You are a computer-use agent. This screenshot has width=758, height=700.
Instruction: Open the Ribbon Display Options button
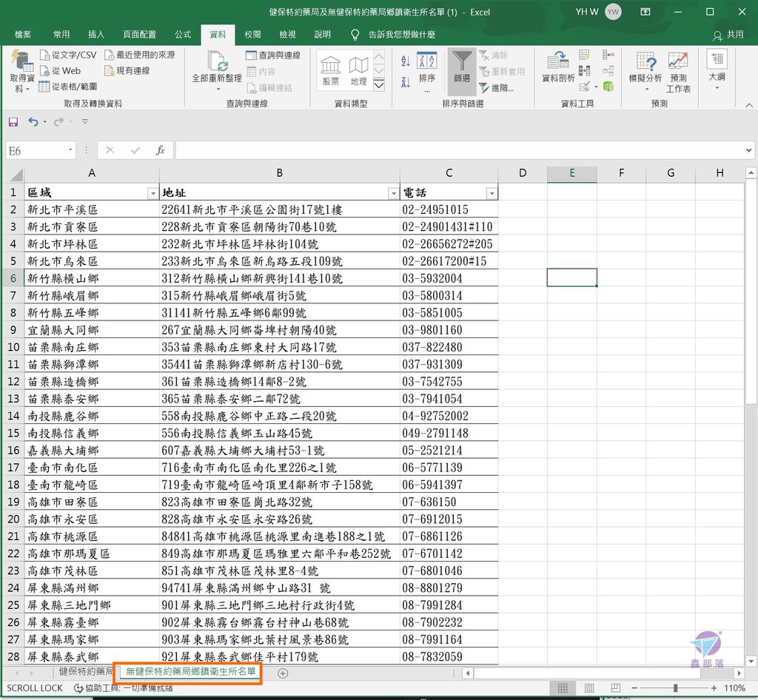point(645,12)
